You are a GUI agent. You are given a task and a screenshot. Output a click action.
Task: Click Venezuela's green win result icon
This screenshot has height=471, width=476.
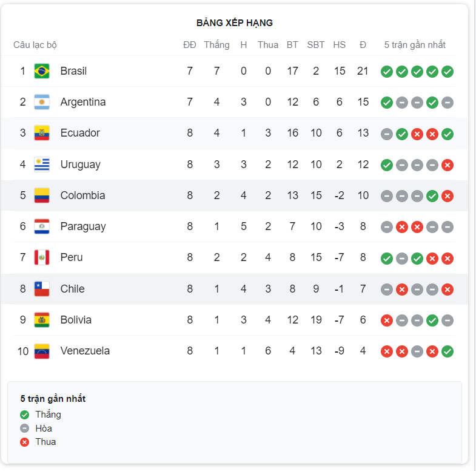pos(447,351)
